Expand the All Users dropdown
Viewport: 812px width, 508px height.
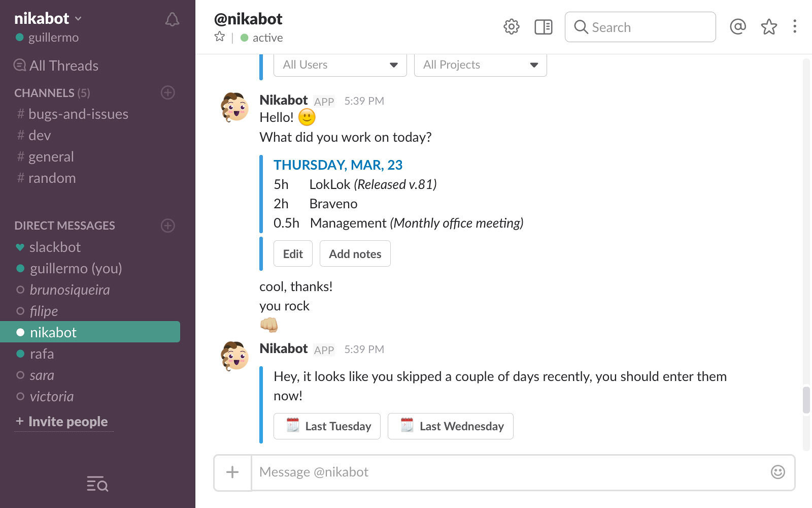[x=340, y=65]
